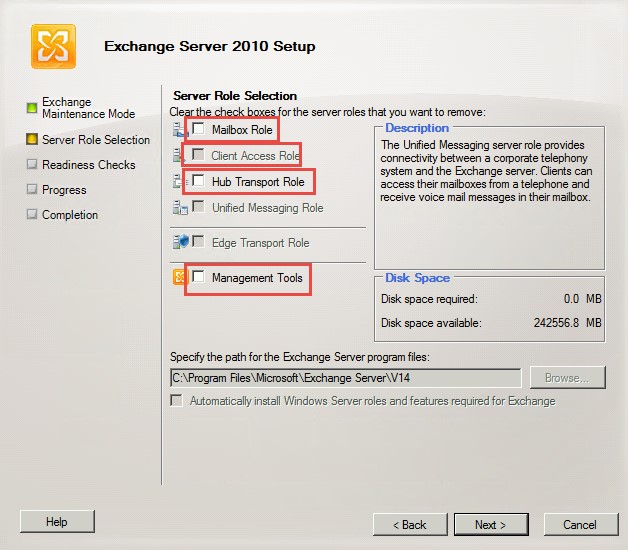The height and width of the screenshot is (550, 628).
Task: Click the Back button
Action: pos(409,524)
